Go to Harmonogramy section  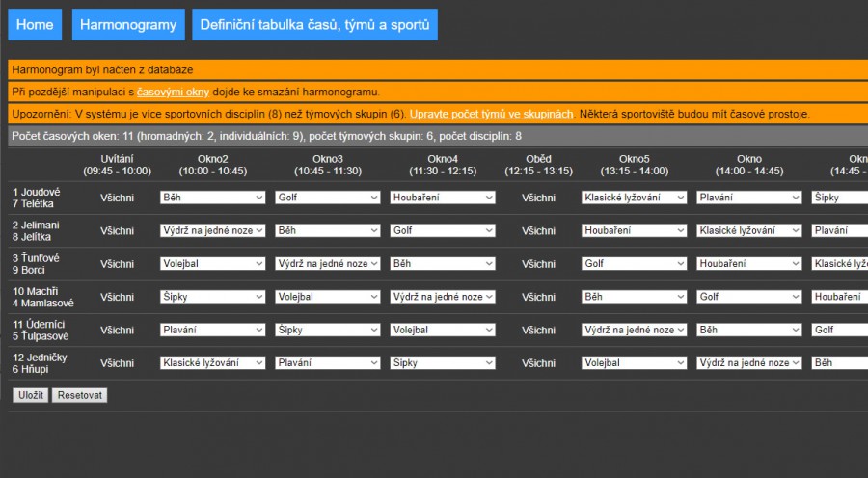128,25
